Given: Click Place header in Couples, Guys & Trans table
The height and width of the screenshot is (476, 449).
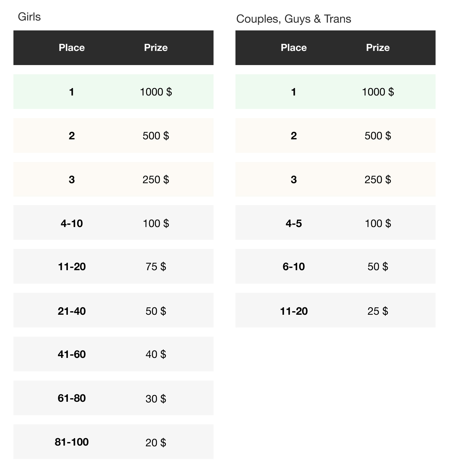Looking at the screenshot, I should point(294,48).
